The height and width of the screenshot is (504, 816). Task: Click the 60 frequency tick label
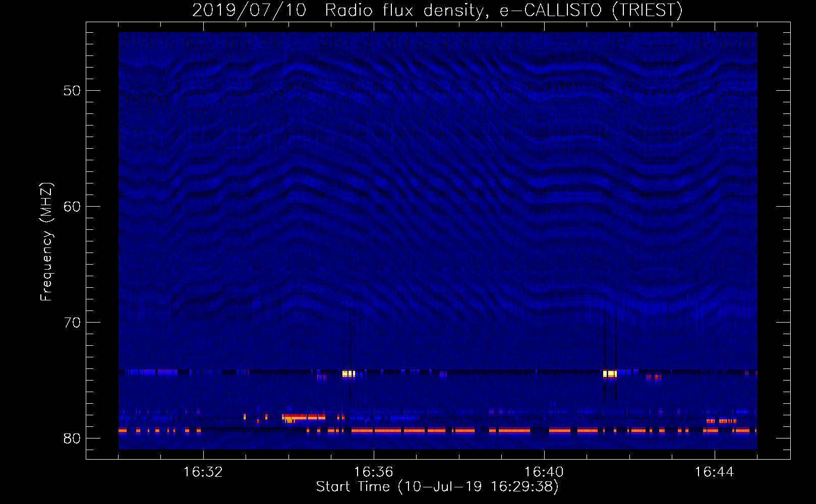tap(72, 207)
